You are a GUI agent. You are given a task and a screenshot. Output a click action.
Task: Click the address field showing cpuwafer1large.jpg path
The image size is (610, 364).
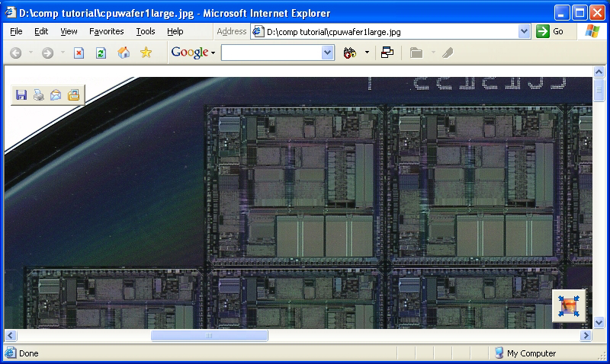[391, 31]
